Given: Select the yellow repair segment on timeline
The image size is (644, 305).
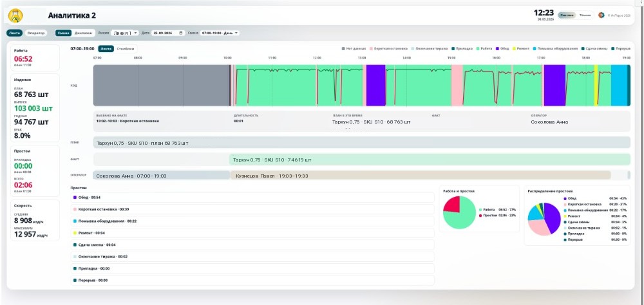Looking at the screenshot, I should tap(596, 86).
